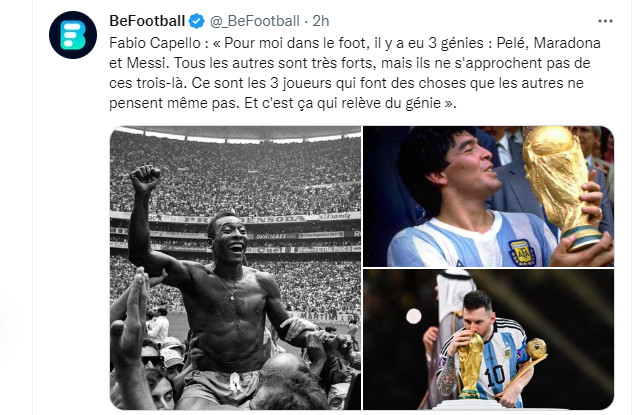Open the tweet's three-dot more menu
Image resolution: width=639 pixels, height=415 pixels.
pyautogui.click(x=605, y=19)
